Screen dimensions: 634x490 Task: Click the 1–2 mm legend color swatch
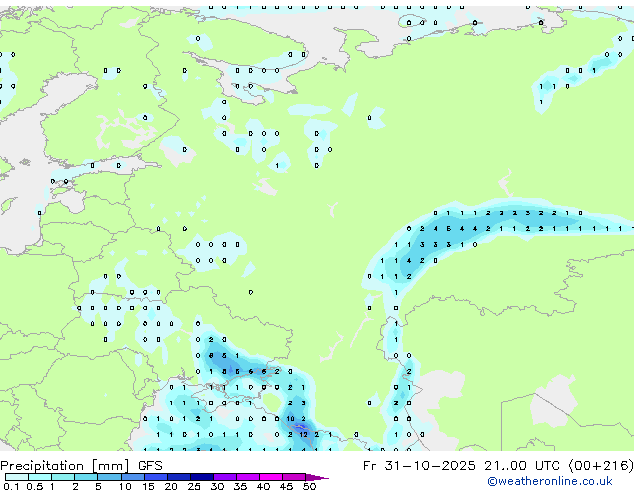click(x=63, y=477)
